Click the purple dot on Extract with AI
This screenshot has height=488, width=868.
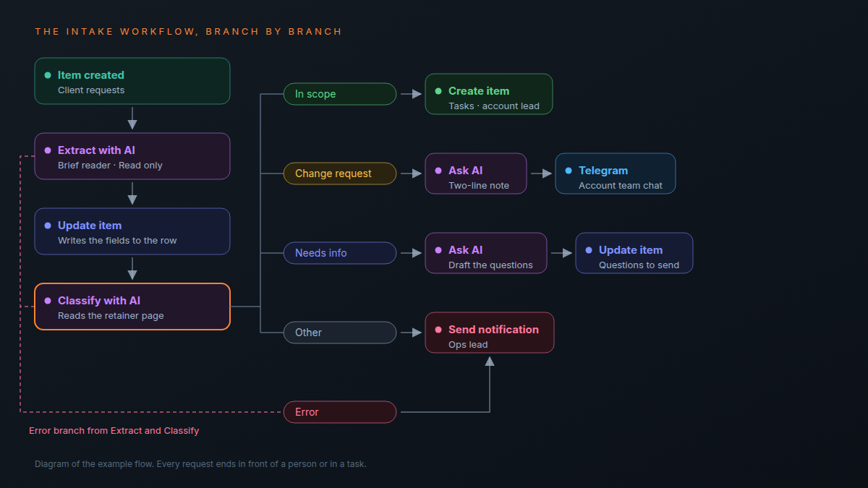(48, 150)
